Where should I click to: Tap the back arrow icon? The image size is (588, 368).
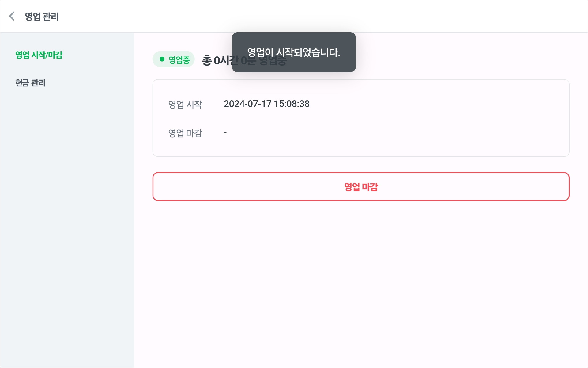coord(12,16)
